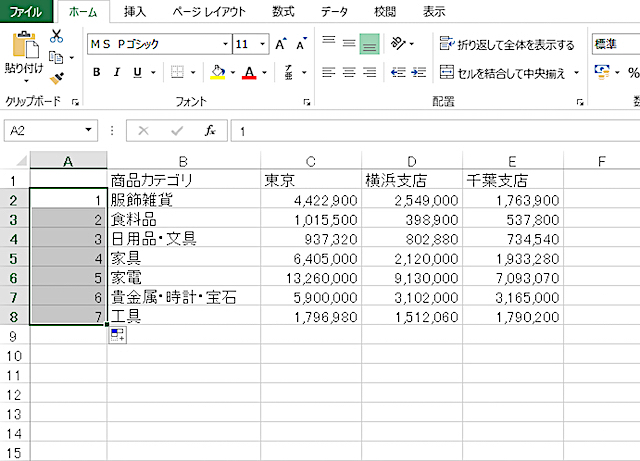Click the Format Painter brush icon
This screenshot has height=461, width=640.
tap(56, 77)
